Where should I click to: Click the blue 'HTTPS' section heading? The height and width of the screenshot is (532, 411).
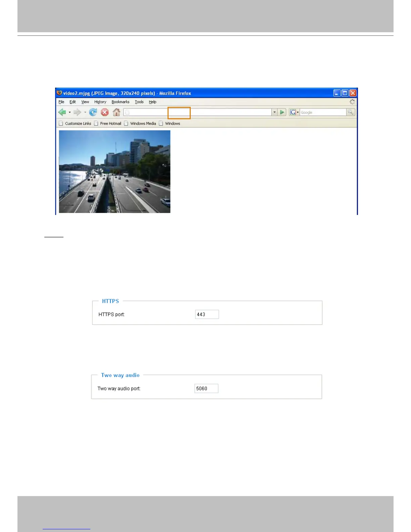[110, 301]
